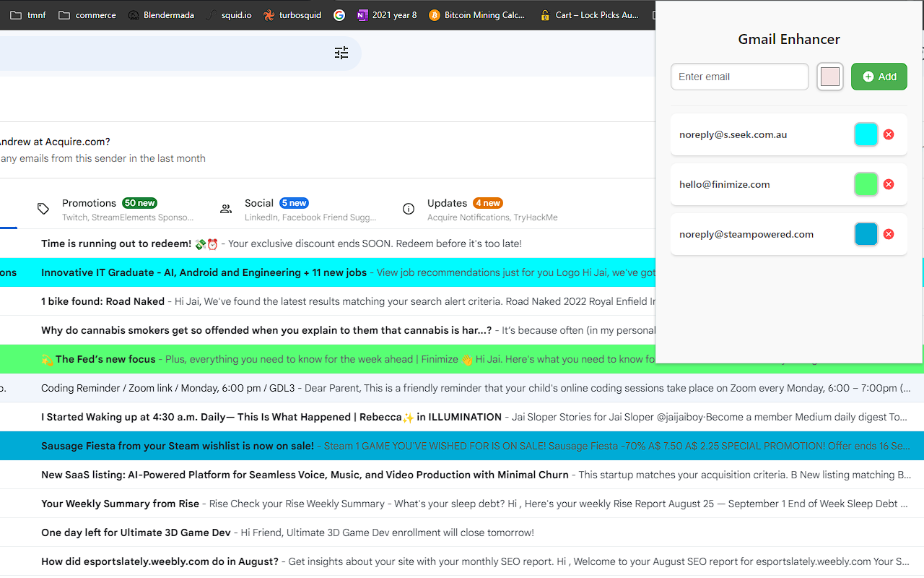Open the Cart – Lock Picks bookmark
Screen dimensions: 924x578
pyautogui.click(x=589, y=14)
